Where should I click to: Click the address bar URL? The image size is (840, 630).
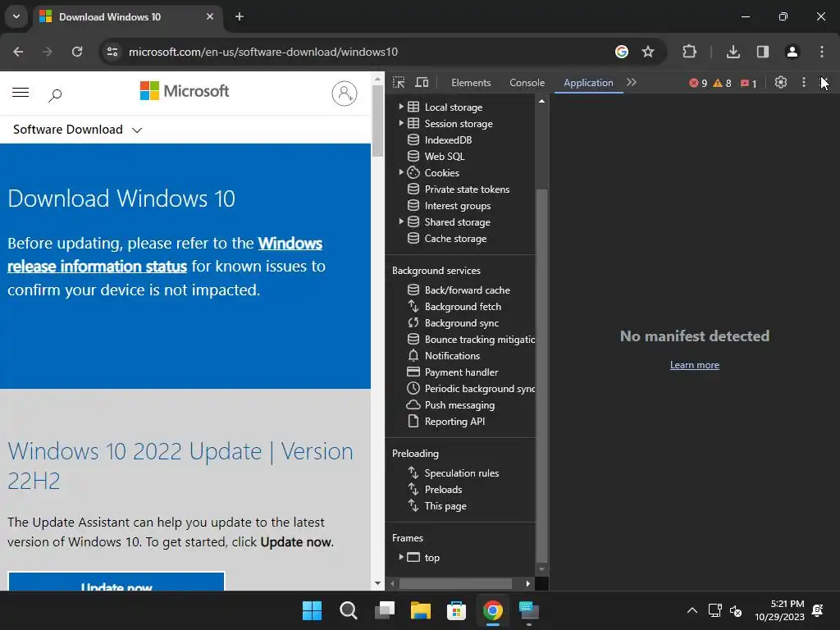coord(263,52)
